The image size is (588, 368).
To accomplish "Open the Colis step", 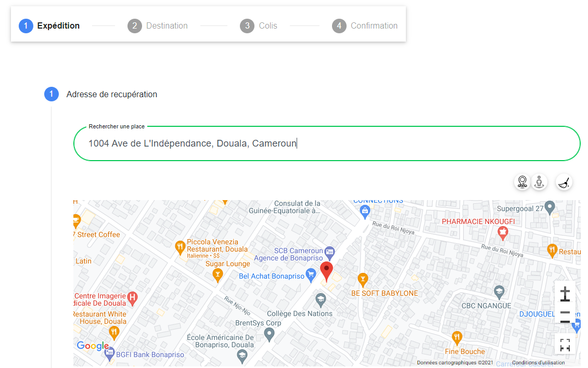I will (x=259, y=26).
